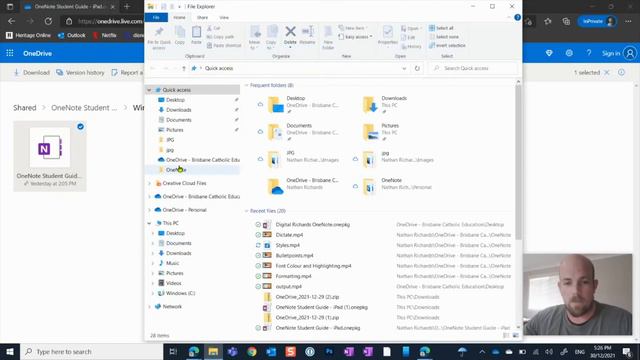Click the Search Quick access field
Viewport: 640px width, 360px height.
pyautogui.click(x=473, y=68)
